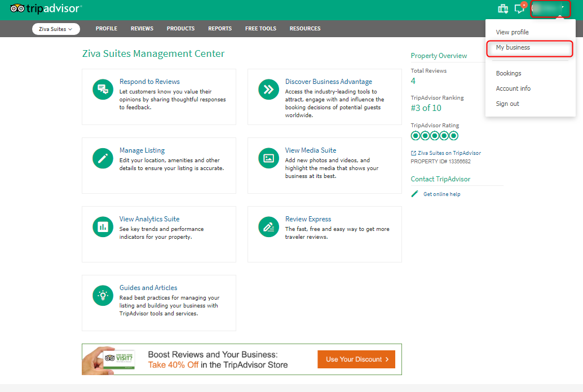Click the Guides and Articles lightbulb icon
The height and width of the screenshot is (392, 583).
pyautogui.click(x=103, y=296)
